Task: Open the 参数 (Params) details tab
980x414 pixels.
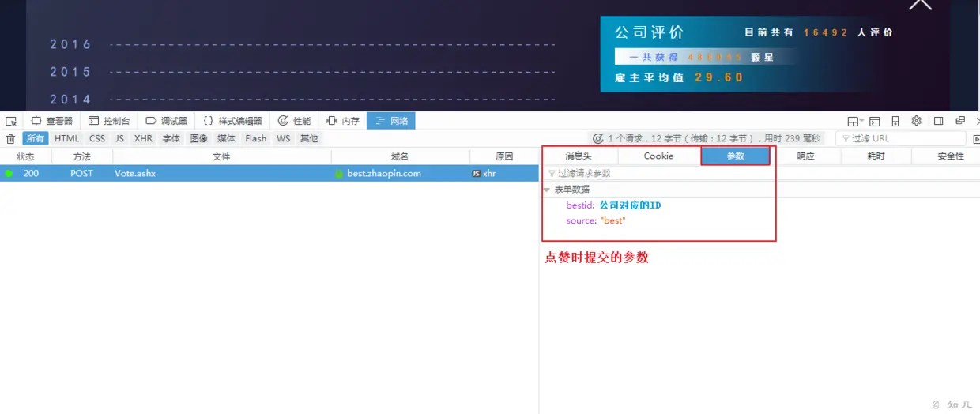Action: 736,156
